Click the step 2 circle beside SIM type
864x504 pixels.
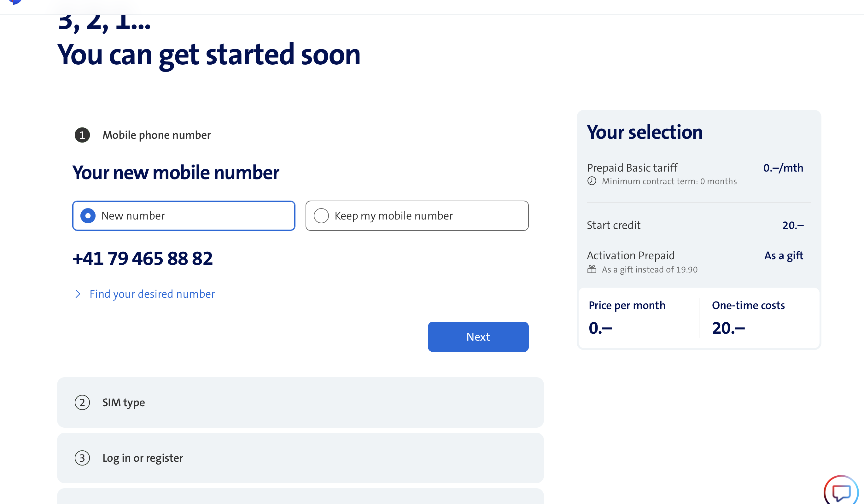click(x=82, y=402)
